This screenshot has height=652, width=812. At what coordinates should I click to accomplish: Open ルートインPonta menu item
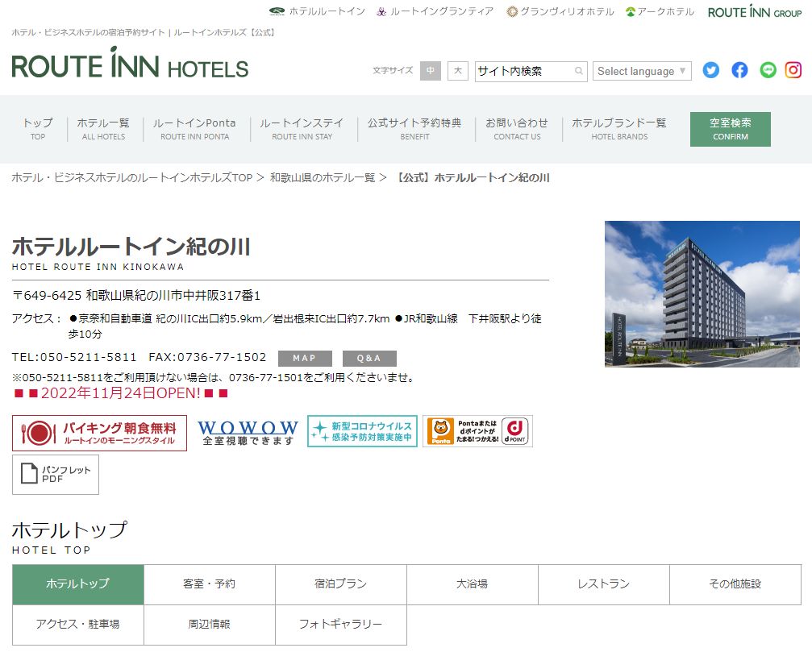pyautogui.click(x=194, y=129)
